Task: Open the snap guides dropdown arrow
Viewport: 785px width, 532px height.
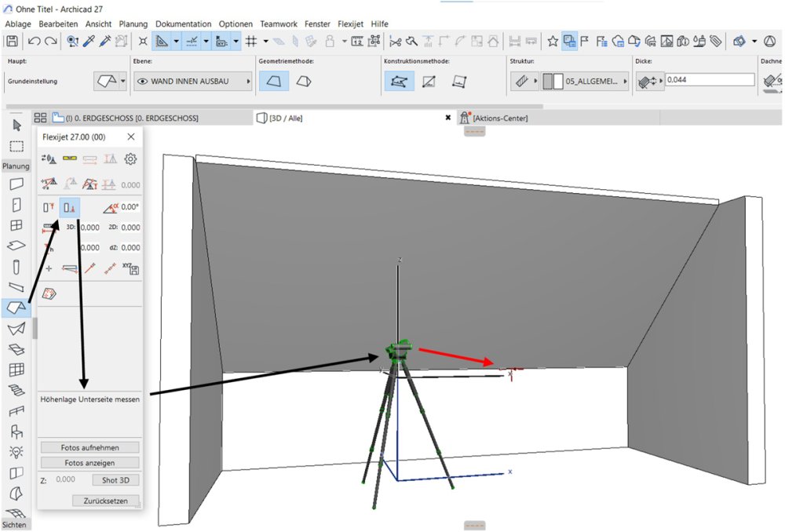Action: click(206, 41)
